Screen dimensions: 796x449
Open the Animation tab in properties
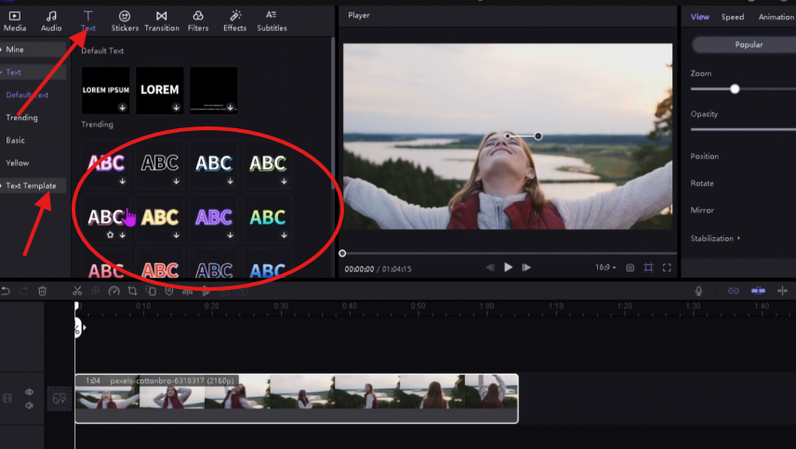[776, 17]
